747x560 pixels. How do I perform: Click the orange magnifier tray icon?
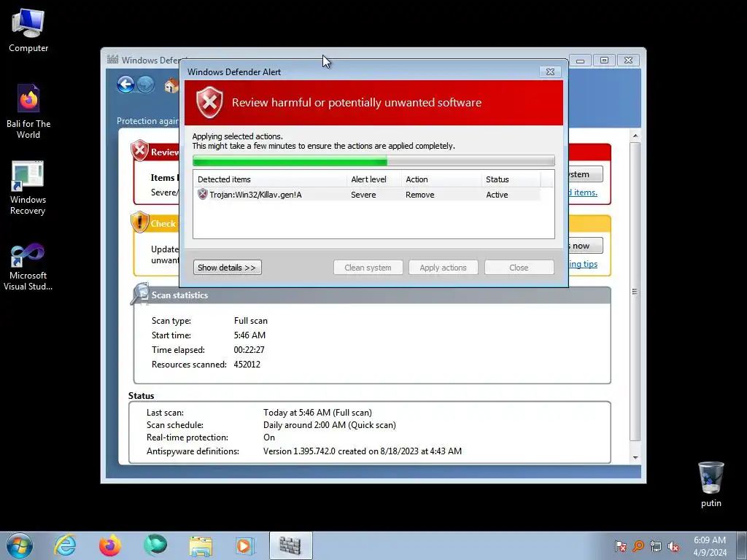(638, 546)
